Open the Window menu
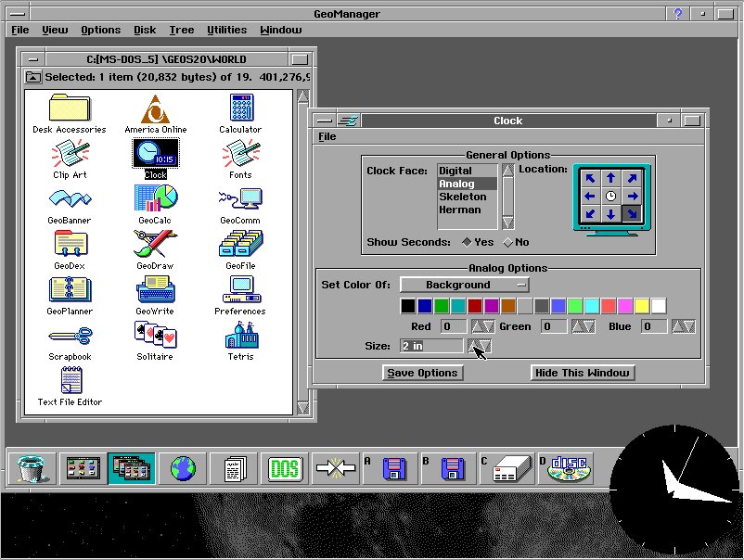 click(x=280, y=30)
